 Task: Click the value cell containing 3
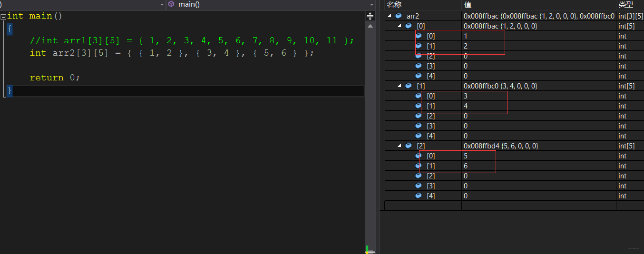539,96
